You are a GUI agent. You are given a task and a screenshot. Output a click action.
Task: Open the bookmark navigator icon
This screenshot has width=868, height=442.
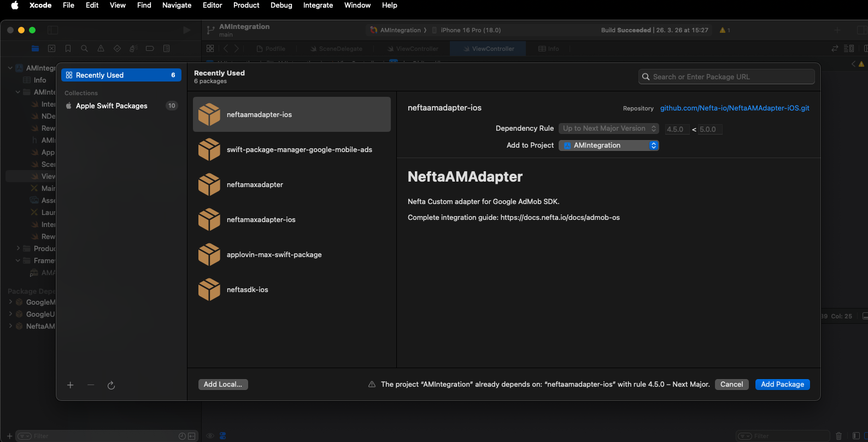coord(68,48)
